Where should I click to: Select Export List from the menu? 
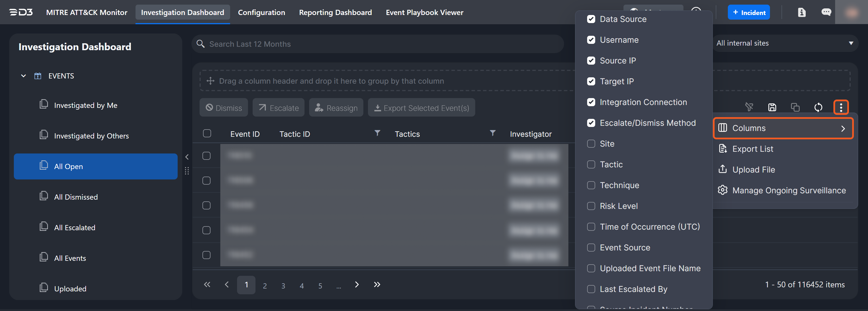752,149
